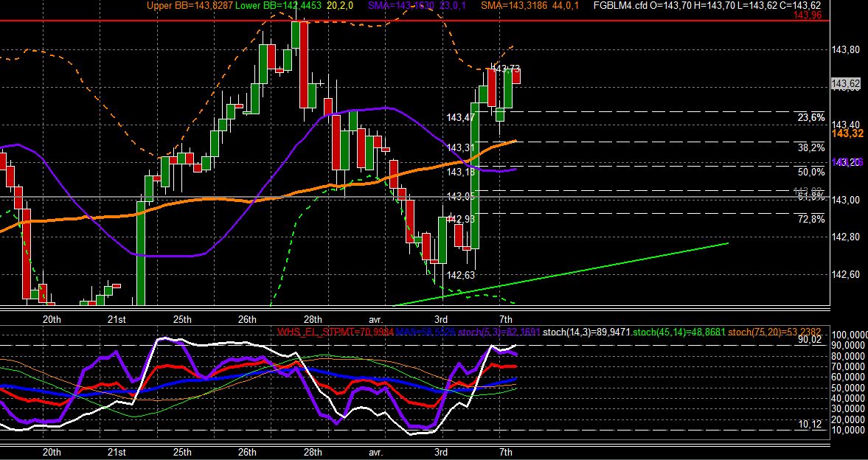Click the 90,02 overbought level label

point(809,341)
